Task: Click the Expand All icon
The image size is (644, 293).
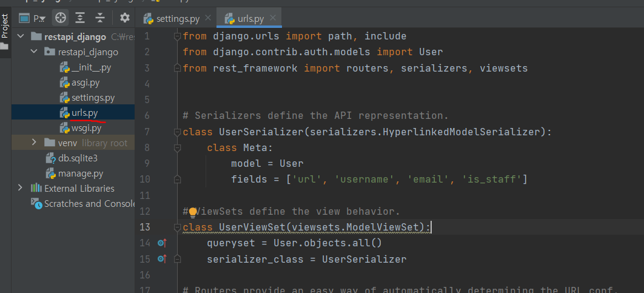Action: click(80, 18)
